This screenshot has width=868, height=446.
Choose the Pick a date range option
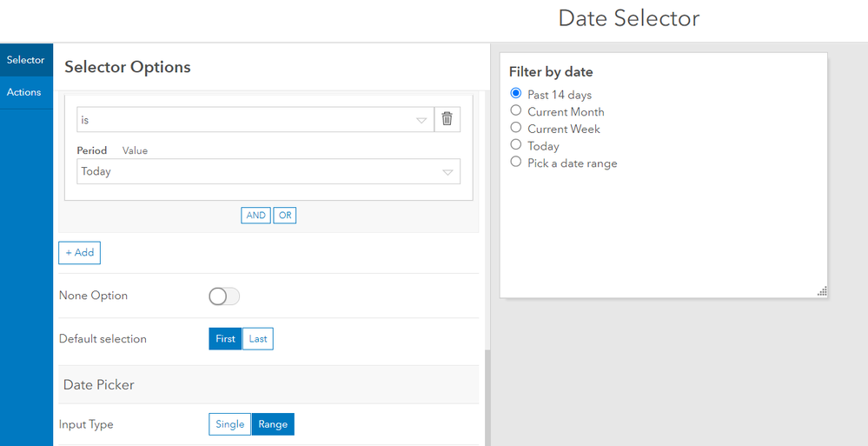click(x=516, y=163)
